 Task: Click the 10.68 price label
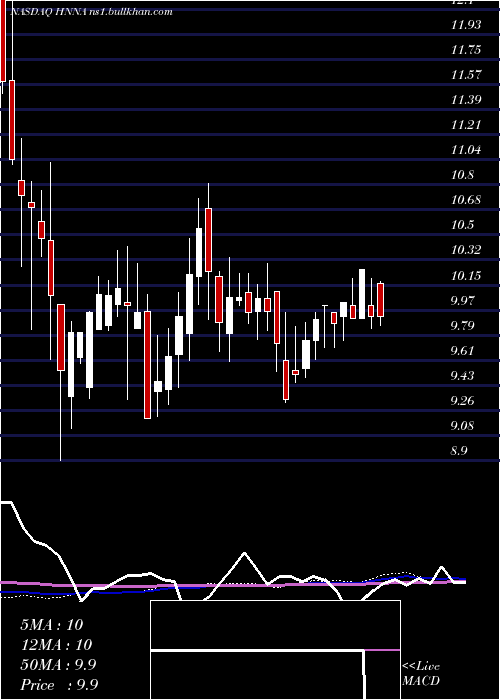[x=466, y=200]
